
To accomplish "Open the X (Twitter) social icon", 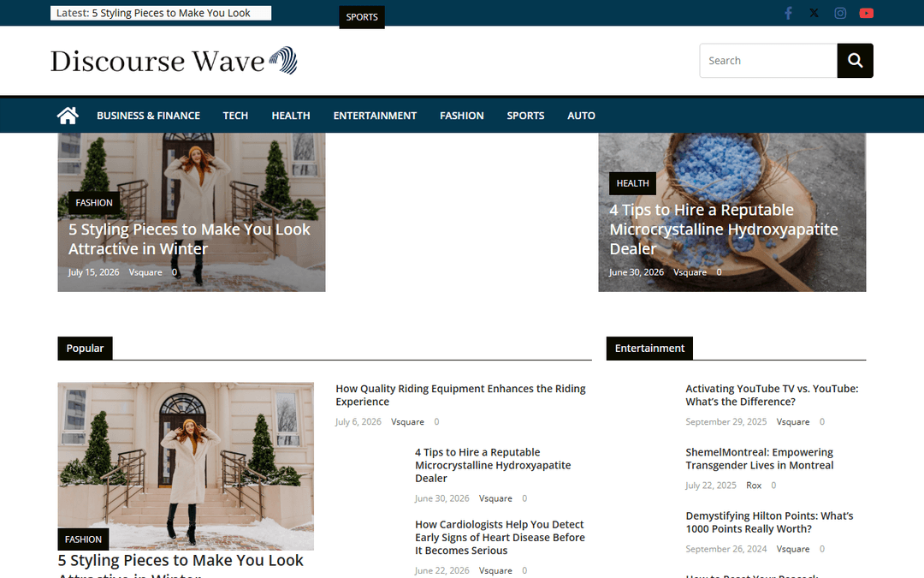I will coord(814,13).
